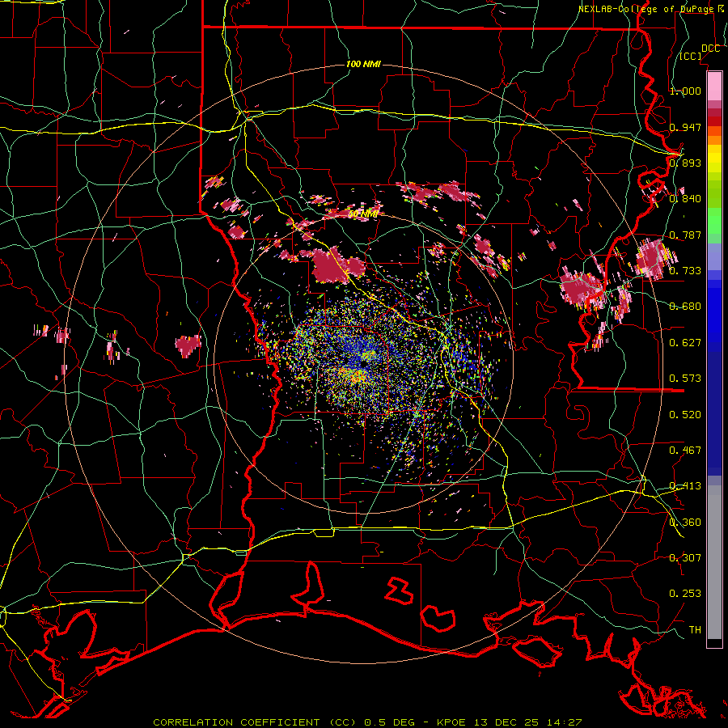Click the 14:27 timestamp
This screenshot has height=728, width=728.
pos(564,722)
